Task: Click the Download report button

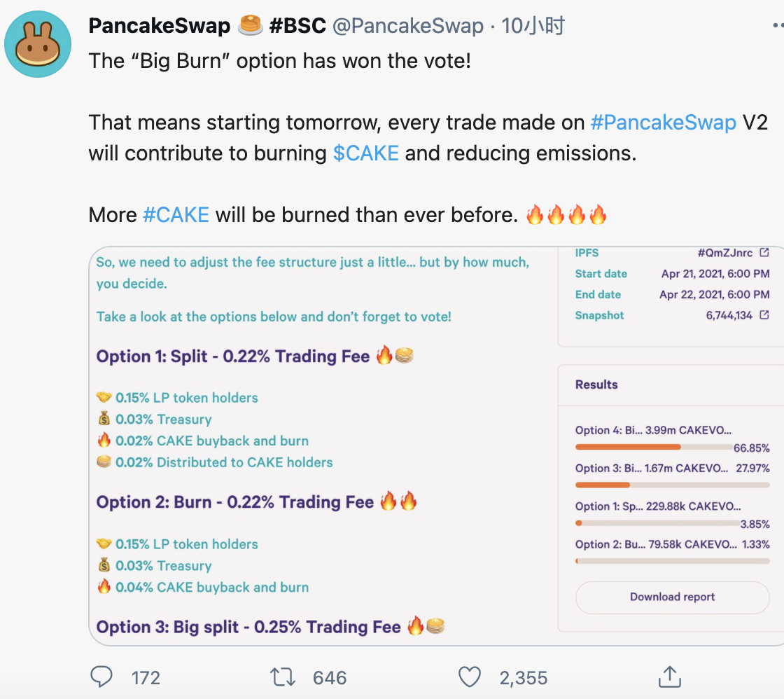Action: [672, 597]
